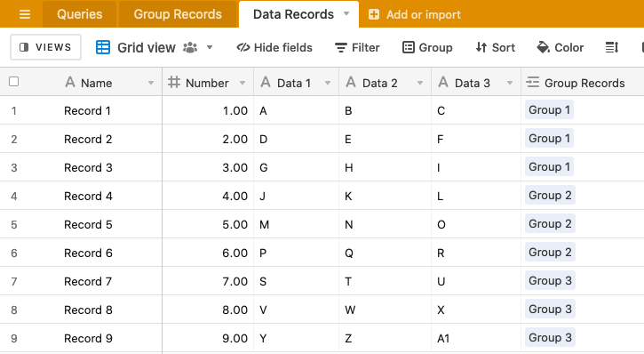Toggle the VIEWS sidebar

[x=45, y=47]
